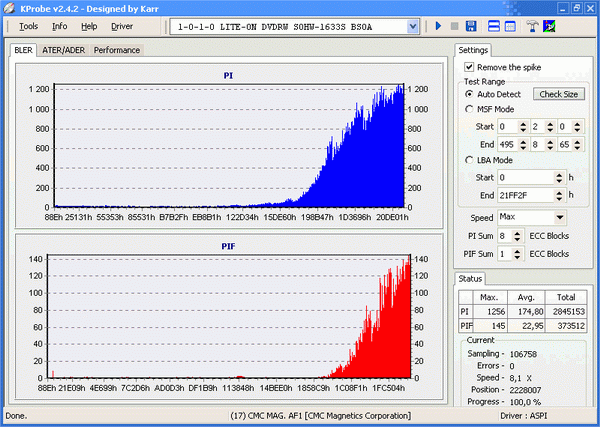Expand the LITE-ON drive selection dropdown
The height and width of the screenshot is (427, 600).
point(412,27)
